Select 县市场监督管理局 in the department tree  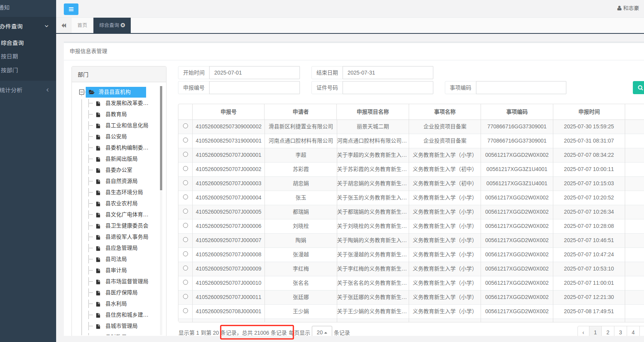point(127,282)
